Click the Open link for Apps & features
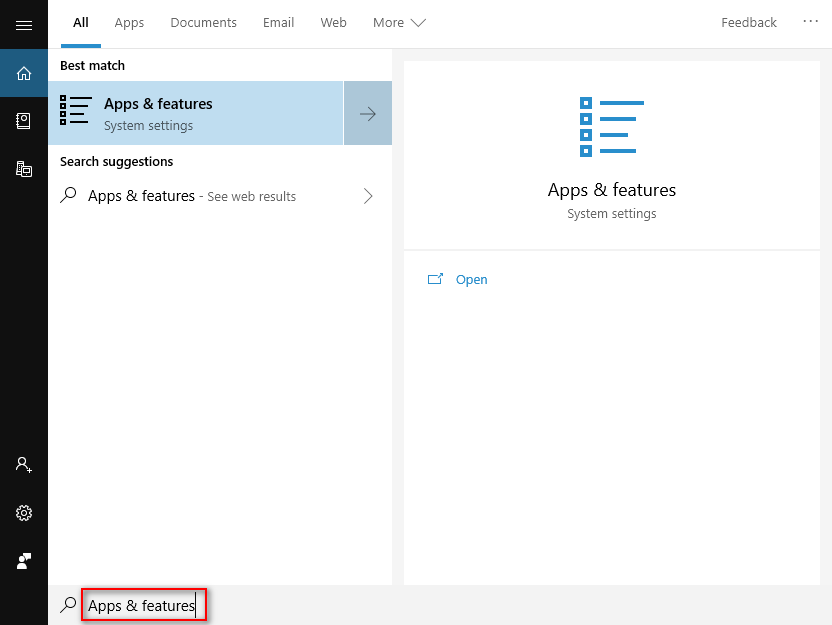The width and height of the screenshot is (832, 625). 471,280
